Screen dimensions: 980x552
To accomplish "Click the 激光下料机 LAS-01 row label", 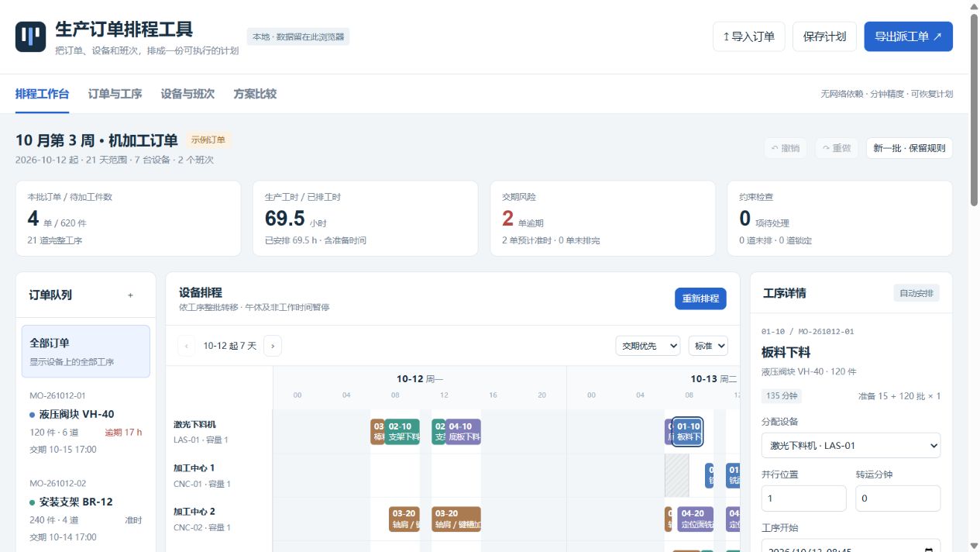I will (x=219, y=432).
